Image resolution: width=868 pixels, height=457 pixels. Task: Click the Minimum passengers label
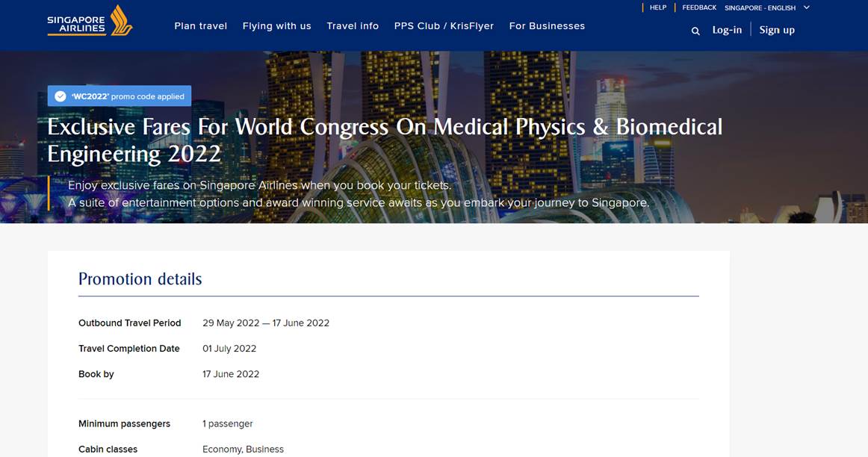(125, 424)
